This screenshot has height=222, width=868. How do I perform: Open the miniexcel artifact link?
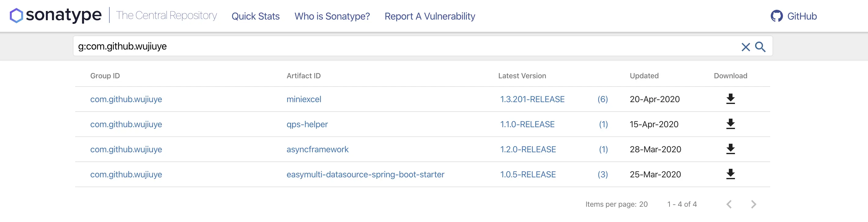coord(304,99)
